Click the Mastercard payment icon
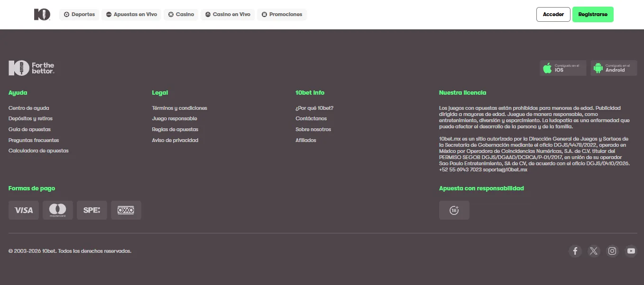The image size is (644, 285). click(58, 210)
